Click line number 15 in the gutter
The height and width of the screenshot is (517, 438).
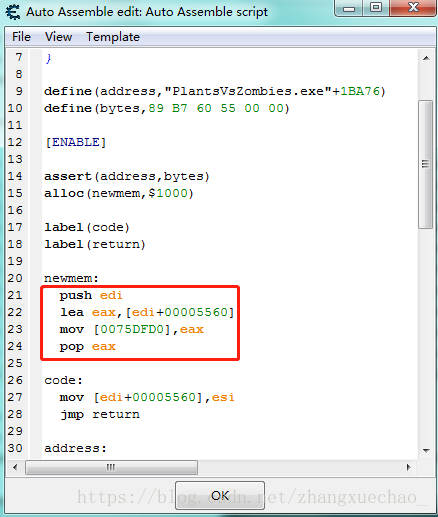15,193
